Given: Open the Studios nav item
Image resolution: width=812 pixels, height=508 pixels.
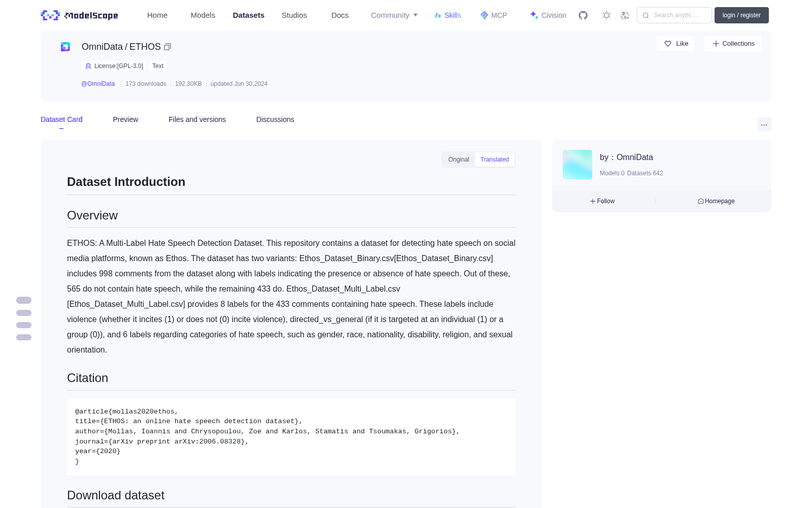Looking at the screenshot, I should tap(294, 15).
